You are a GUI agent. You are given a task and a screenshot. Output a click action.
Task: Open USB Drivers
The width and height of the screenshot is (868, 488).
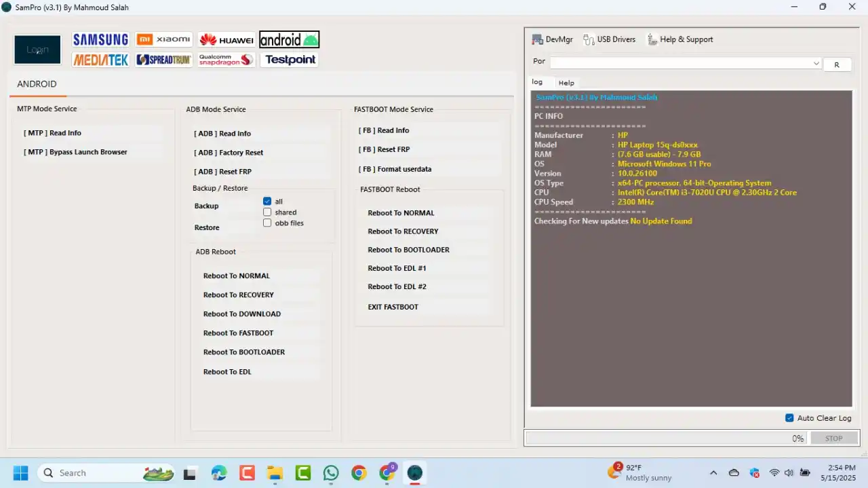609,39
